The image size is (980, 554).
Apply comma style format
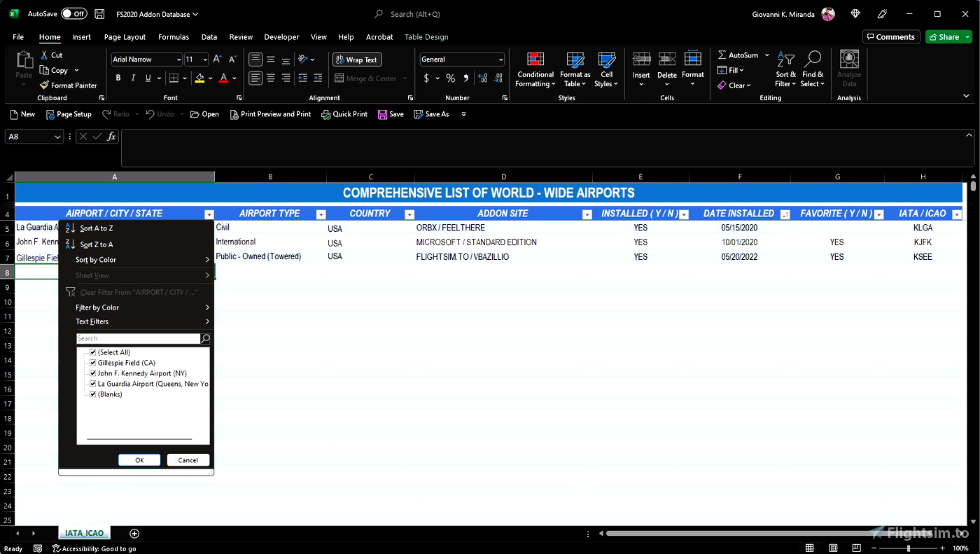click(x=465, y=78)
